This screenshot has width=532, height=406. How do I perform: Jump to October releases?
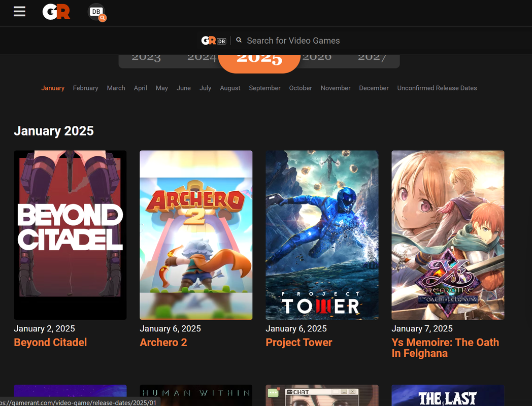tap(301, 88)
